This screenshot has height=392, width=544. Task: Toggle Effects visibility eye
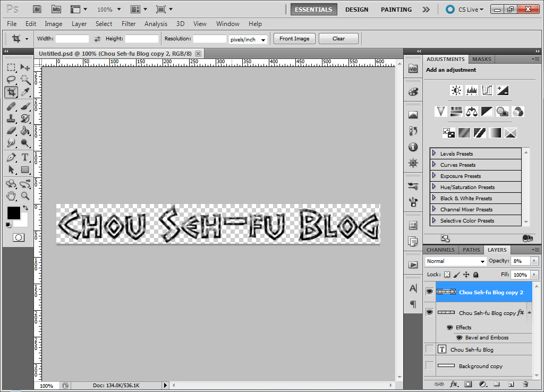[449, 328]
